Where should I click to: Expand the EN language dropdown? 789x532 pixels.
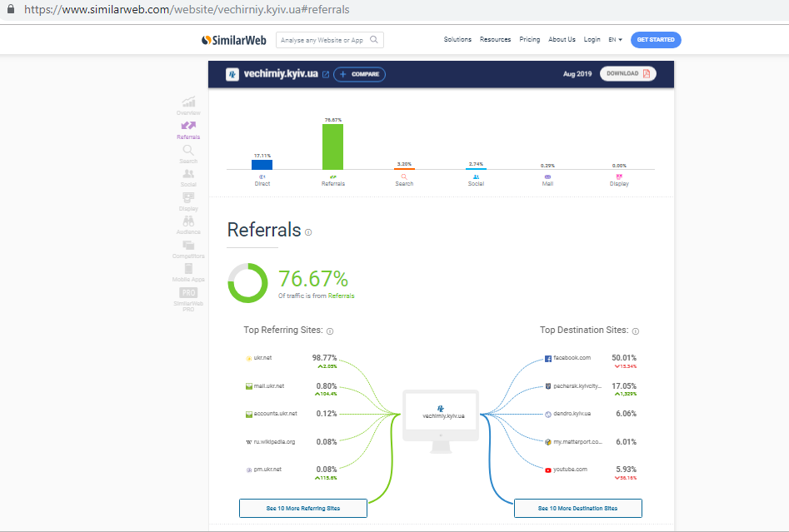[x=615, y=39]
